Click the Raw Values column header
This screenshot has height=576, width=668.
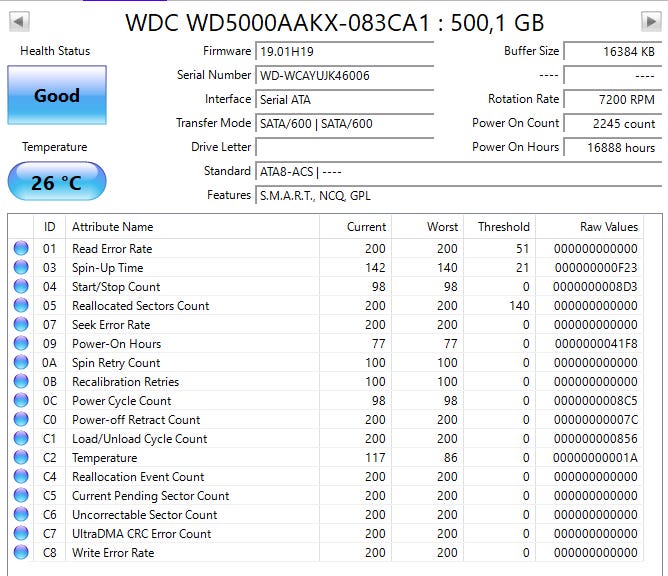coord(589,227)
